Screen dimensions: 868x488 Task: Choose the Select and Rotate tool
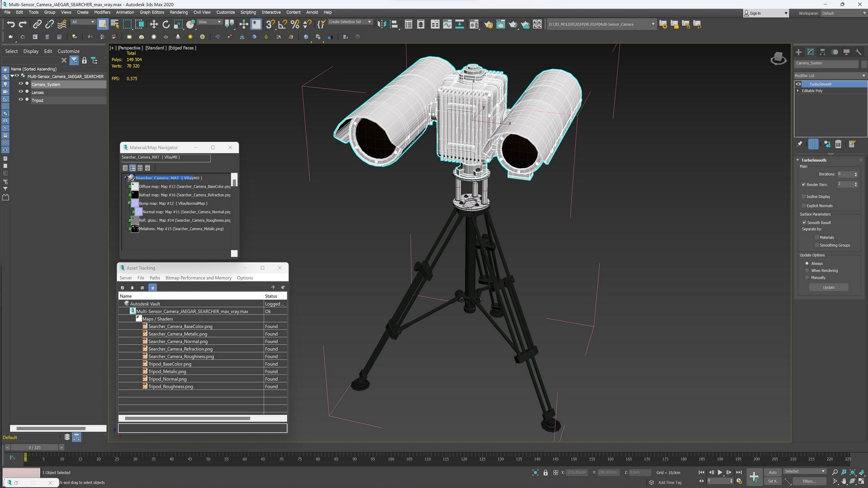[x=166, y=24]
